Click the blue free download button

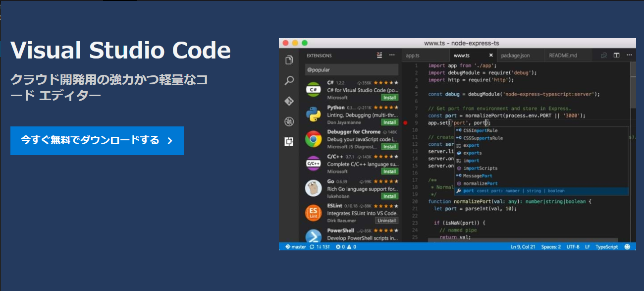pos(97,141)
